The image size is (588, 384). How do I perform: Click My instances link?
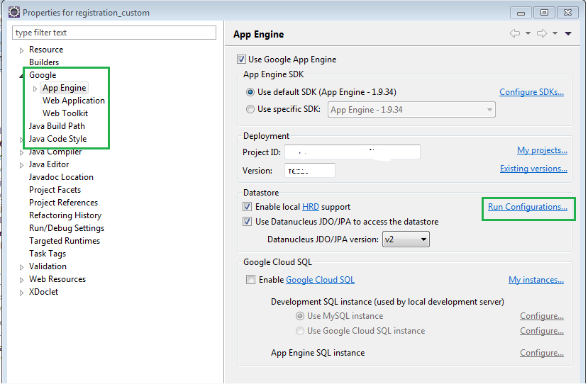point(536,280)
